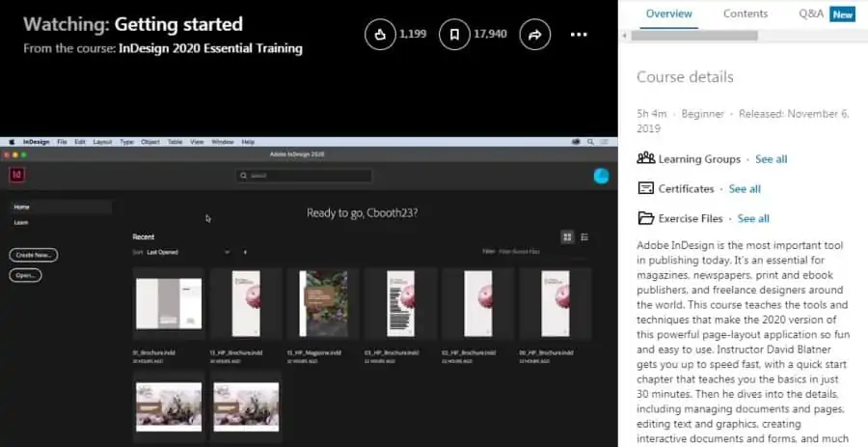Screen dimensions: 868x447
Task: Open the 01_Brochure.indd thumbnail
Action: [169, 303]
